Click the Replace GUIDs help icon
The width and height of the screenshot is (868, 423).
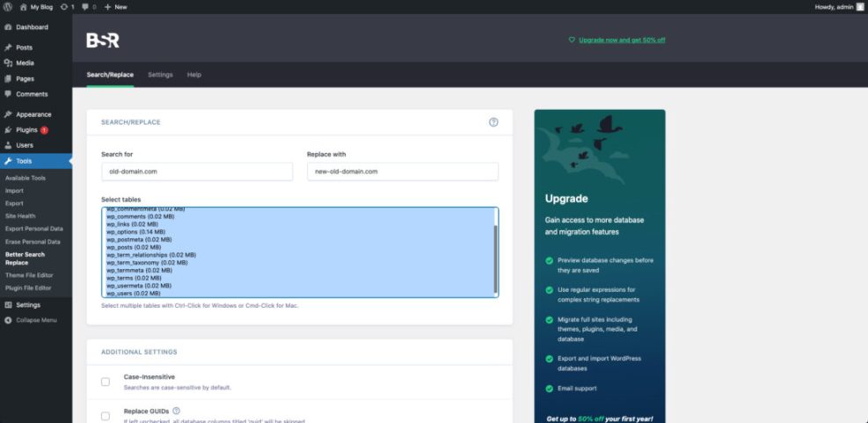[177, 411]
